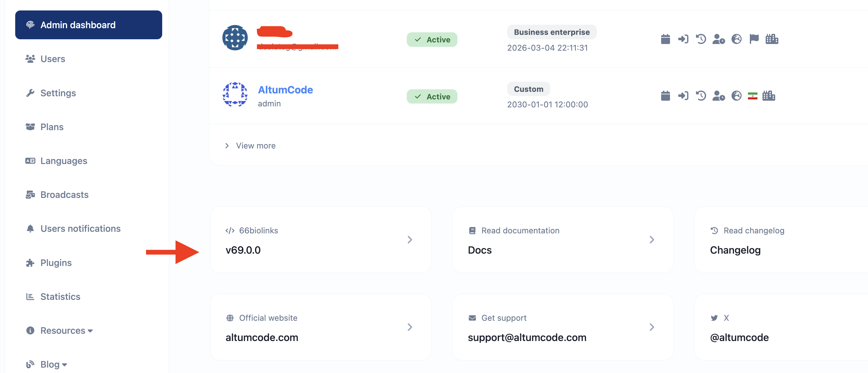Click the flag icon in Business enterprise row
Screen dimensions: 868x373
coord(754,39)
